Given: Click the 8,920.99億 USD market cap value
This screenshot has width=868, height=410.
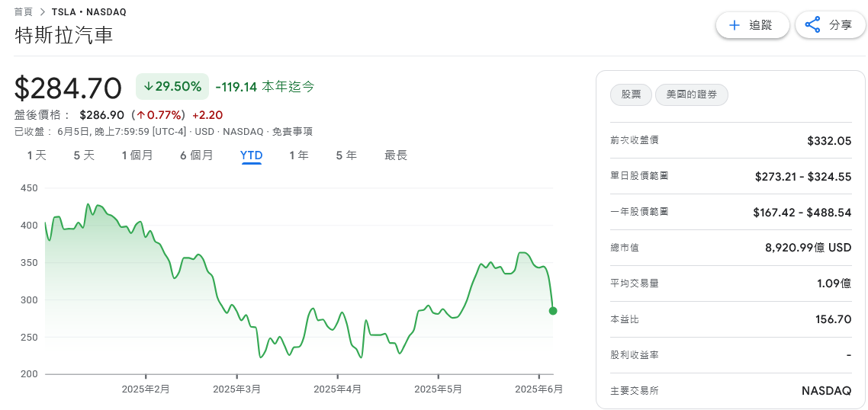Looking at the screenshot, I should point(809,248).
